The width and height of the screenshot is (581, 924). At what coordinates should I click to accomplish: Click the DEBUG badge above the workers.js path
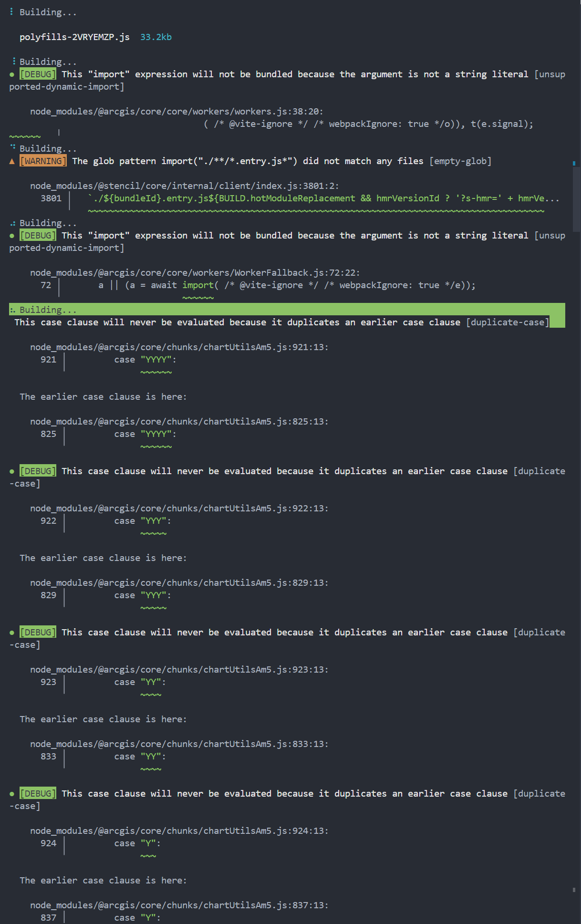pos(38,74)
